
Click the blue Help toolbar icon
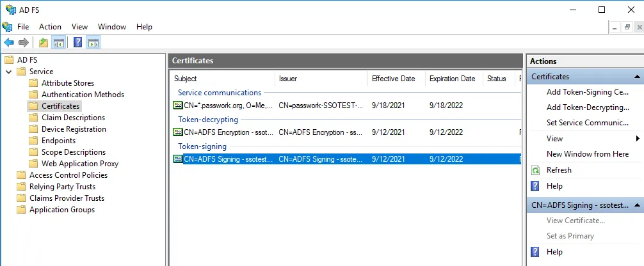[77, 43]
